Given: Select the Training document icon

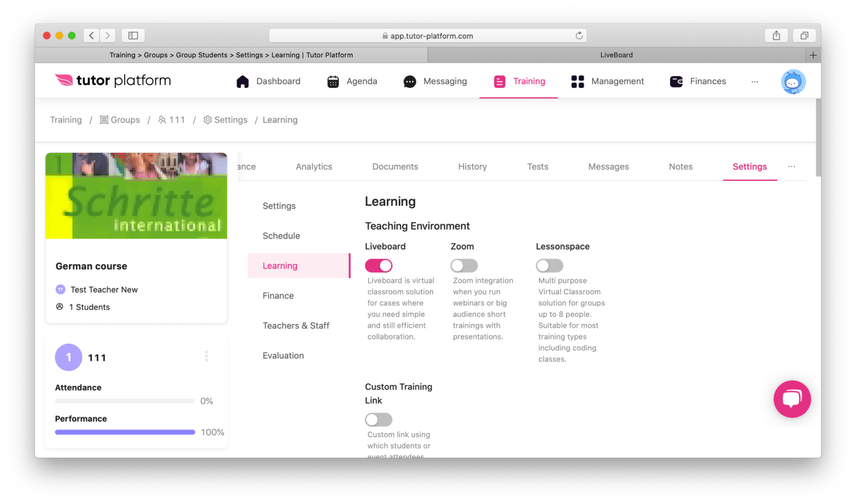Looking at the screenshot, I should point(499,81).
